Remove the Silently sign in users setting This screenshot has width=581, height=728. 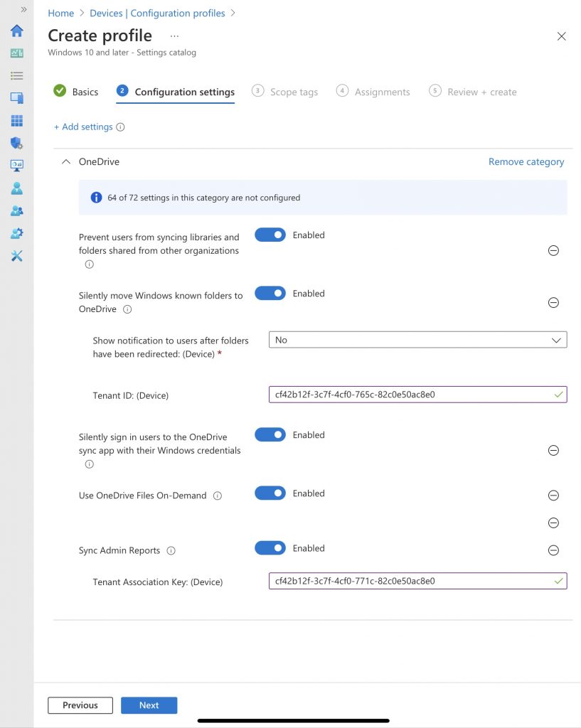click(553, 450)
